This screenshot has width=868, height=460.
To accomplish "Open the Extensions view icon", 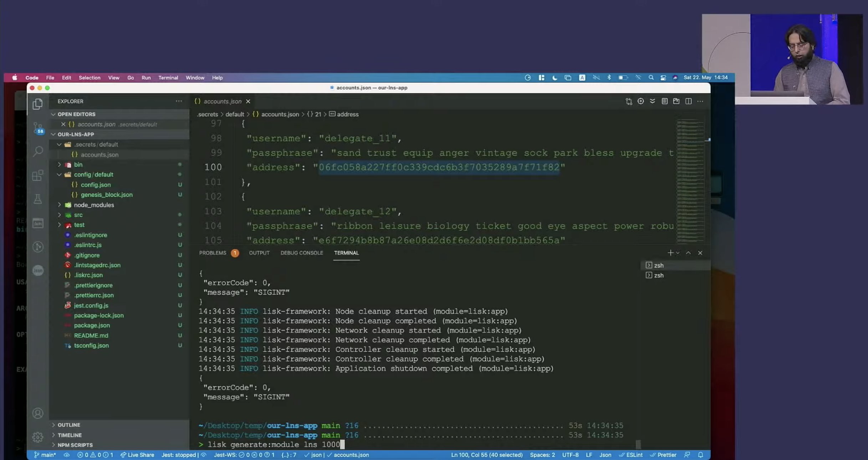I will 38,175.
